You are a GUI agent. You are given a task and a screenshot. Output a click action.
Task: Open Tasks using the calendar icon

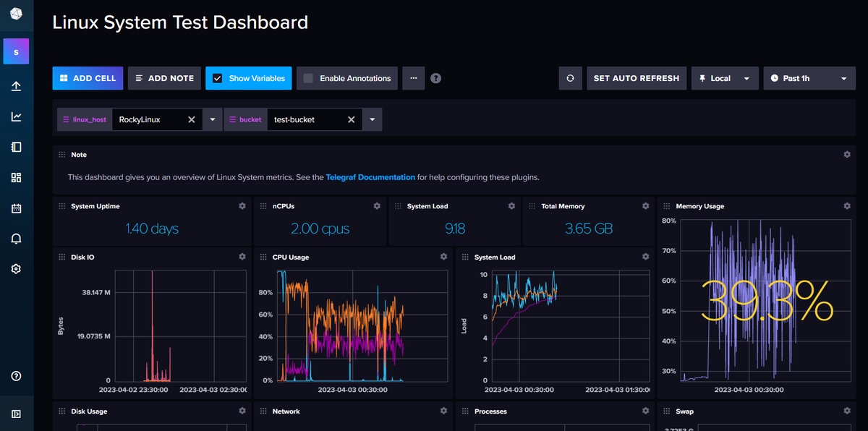(16, 208)
